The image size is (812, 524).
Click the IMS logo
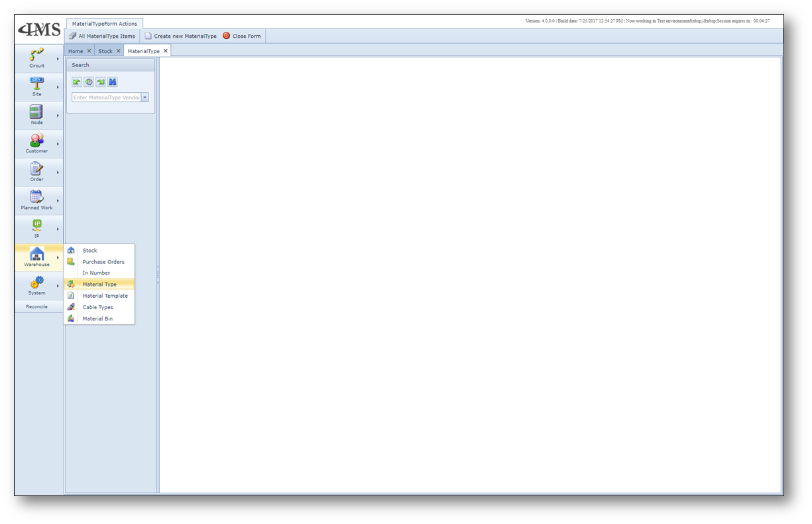[x=40, y=30]
